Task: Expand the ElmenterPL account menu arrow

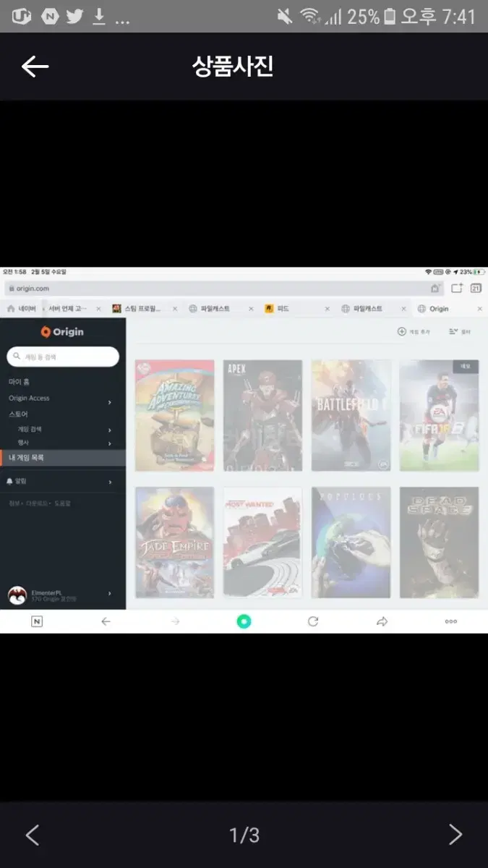Action: pyautogui.click(x=110, y=593)
